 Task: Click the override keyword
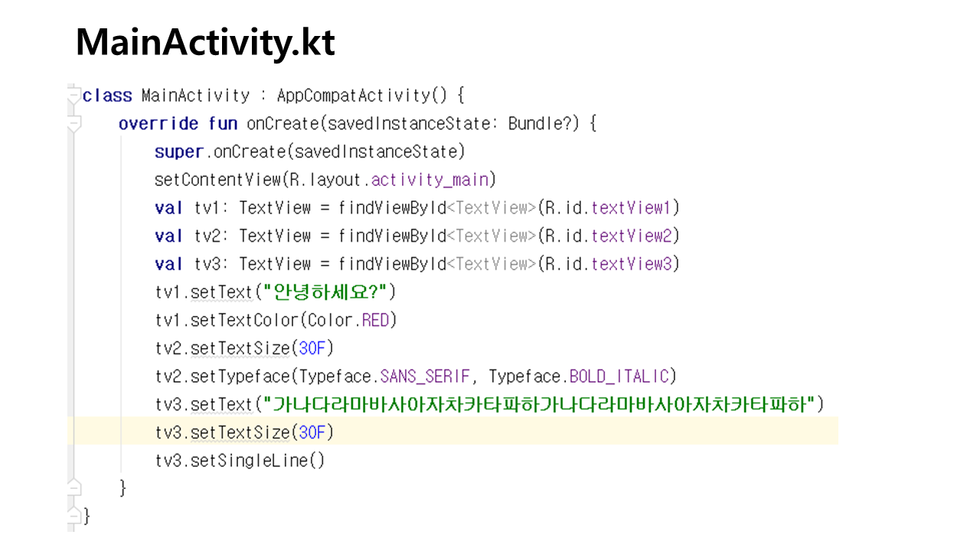(x=158, y=124)
